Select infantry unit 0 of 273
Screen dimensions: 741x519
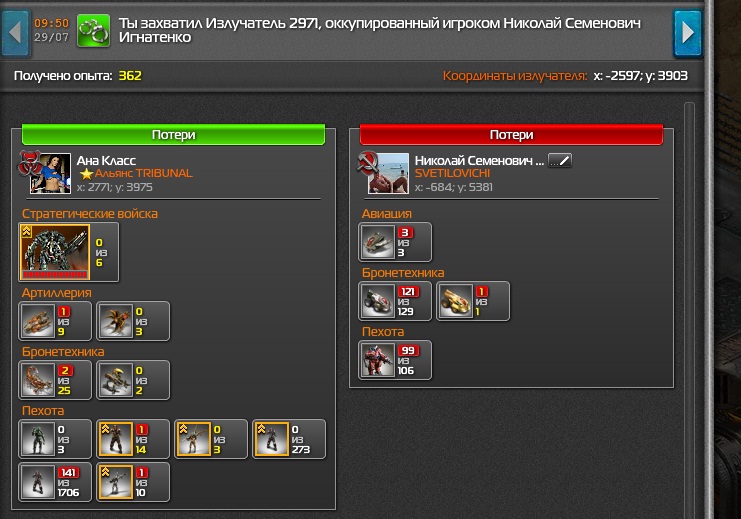[x=289, y=439]
